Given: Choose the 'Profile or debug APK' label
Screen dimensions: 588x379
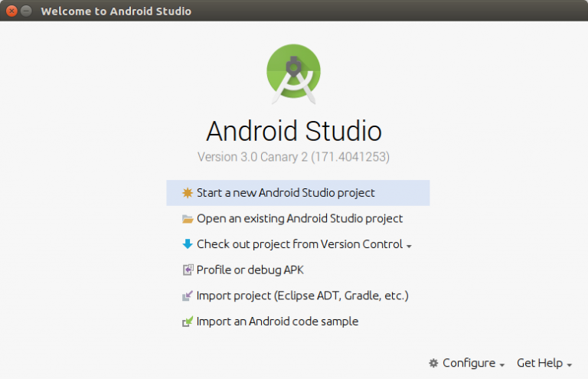Looking at the screenshot, I should [250, 270].
